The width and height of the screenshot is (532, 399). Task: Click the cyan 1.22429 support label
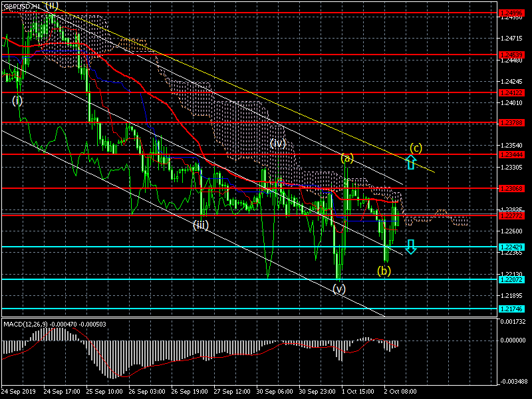pyautogui.click(x=511, y=247)
